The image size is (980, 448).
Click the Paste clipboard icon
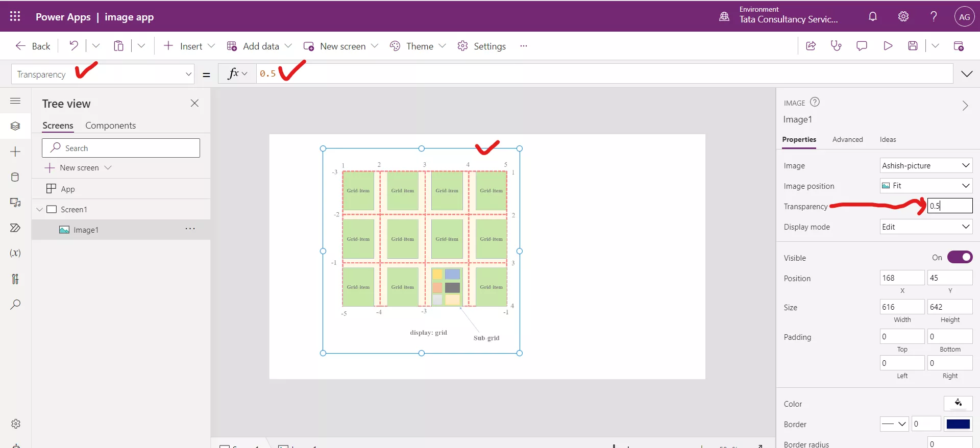(x=118, y=46)
